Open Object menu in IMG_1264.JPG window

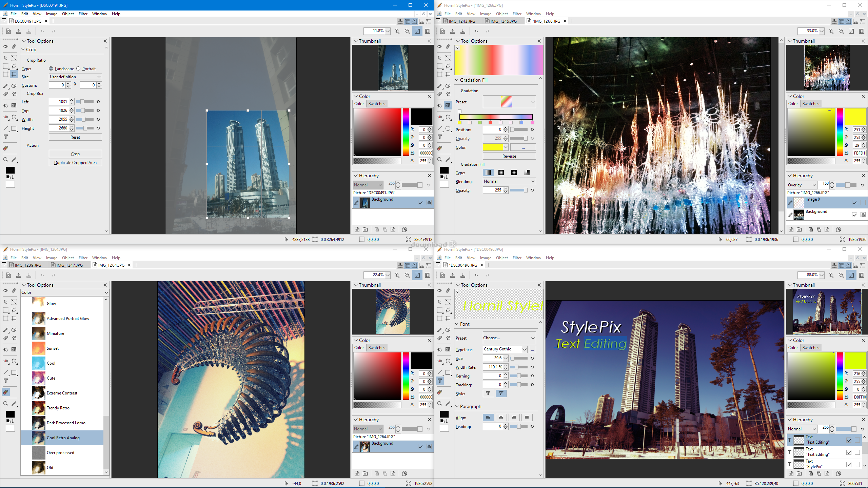(x=68, y=258)
